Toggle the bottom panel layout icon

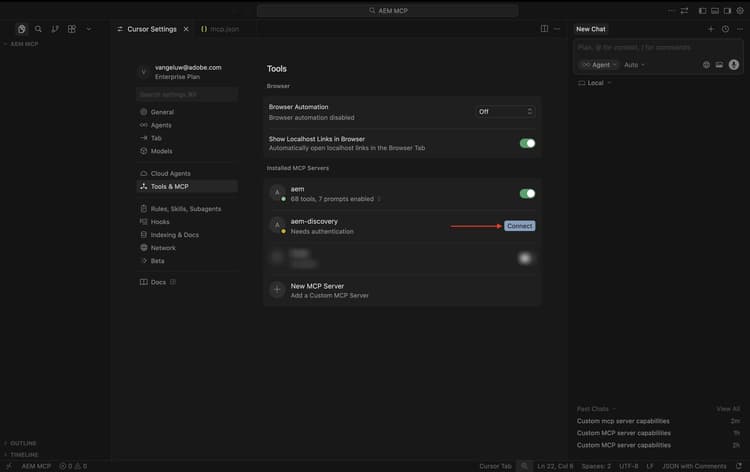coord(715,11)
